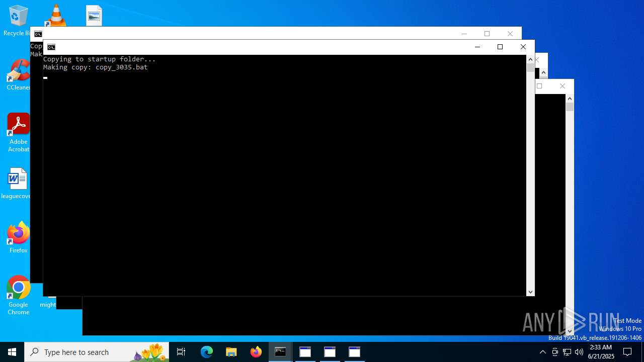Click the front command prompt's title icon

click(51, 47)
